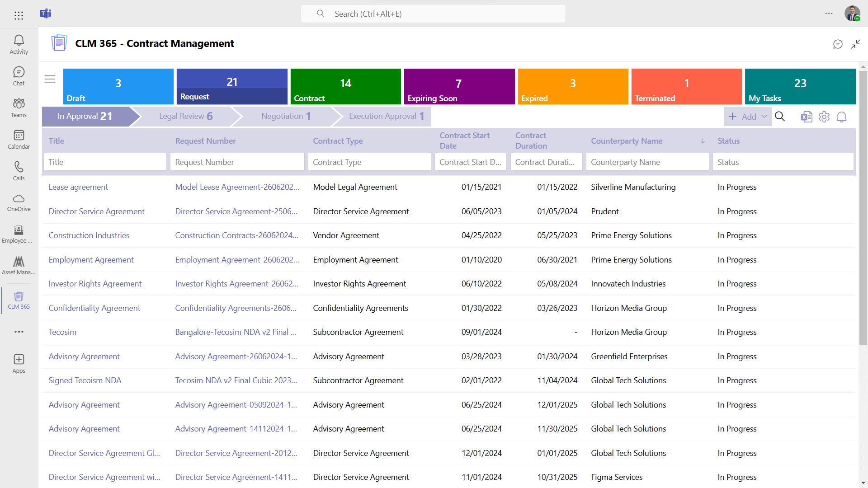This screenshot has height=488, width=868.
Task: Open the conversation chat bubble icon
Action: 838,44
